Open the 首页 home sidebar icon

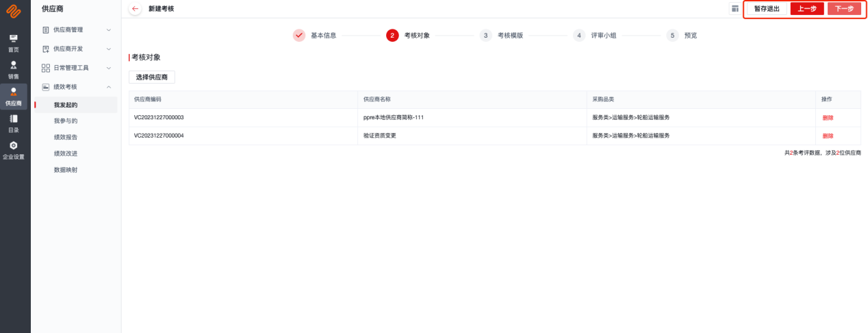pyautogui.click(x=14, y=42)
